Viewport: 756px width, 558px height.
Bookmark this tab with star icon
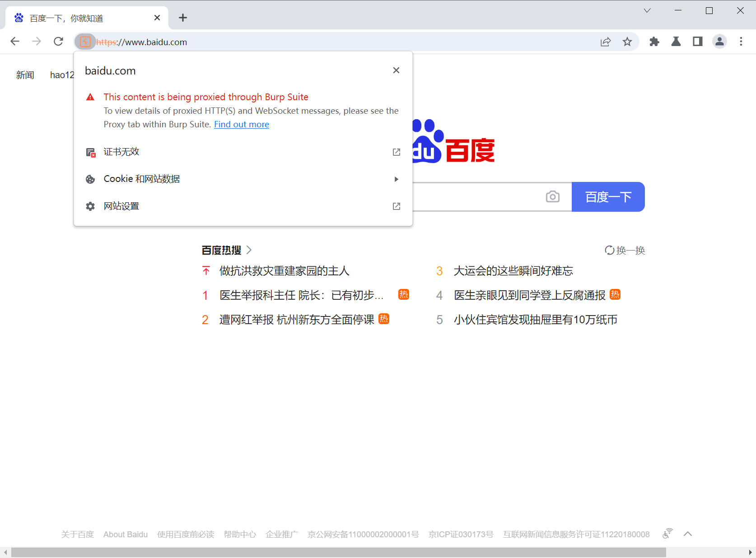(x=627, y=42)
